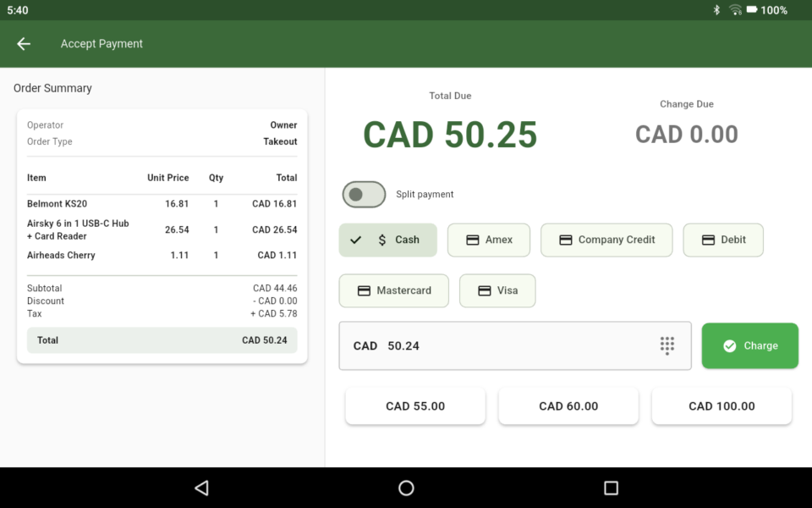
Task: Choose Debit payment method
Action: pyautogui.click(x=723, y=240)
